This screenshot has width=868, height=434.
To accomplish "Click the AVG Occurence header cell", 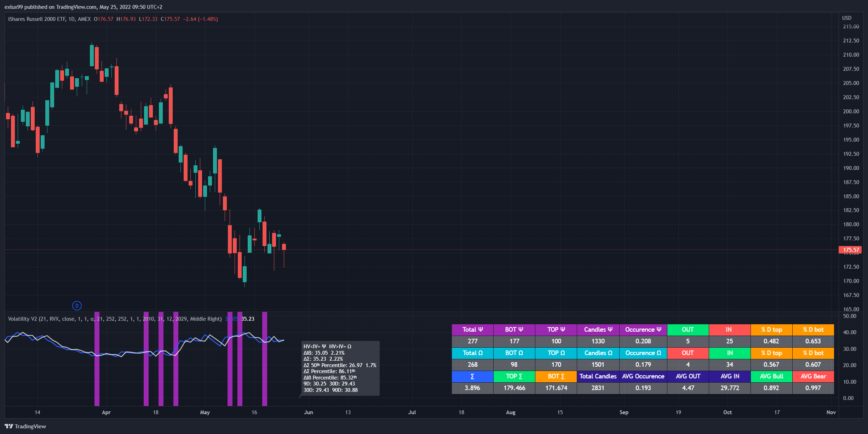I will coord(643,376).
